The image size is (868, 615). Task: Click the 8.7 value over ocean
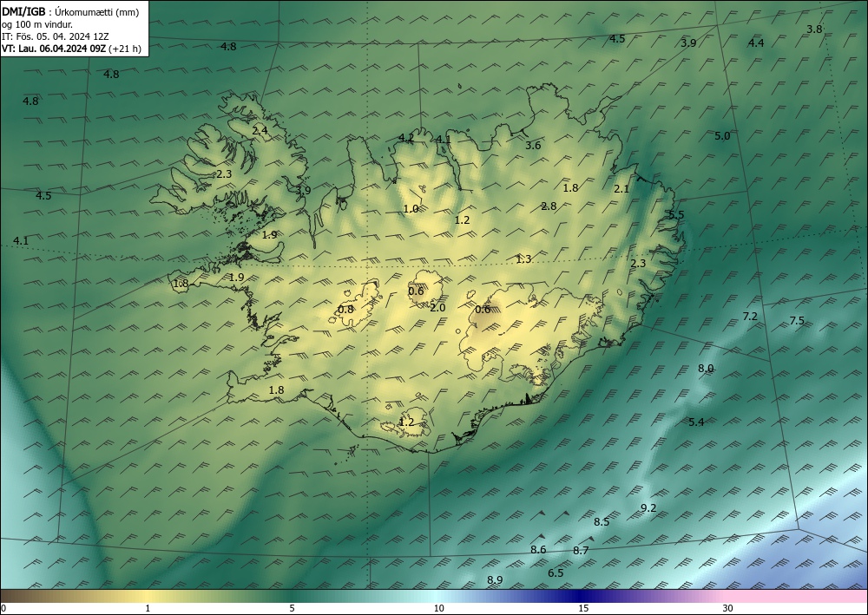tap(581, 551)
